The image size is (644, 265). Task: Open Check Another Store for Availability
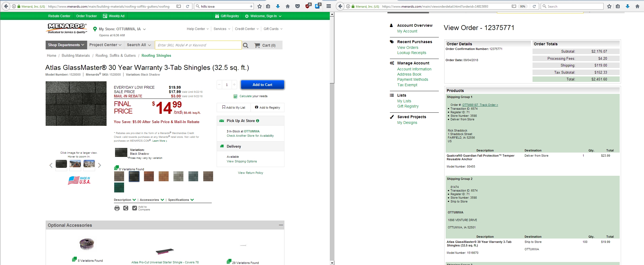pos(250,136)
